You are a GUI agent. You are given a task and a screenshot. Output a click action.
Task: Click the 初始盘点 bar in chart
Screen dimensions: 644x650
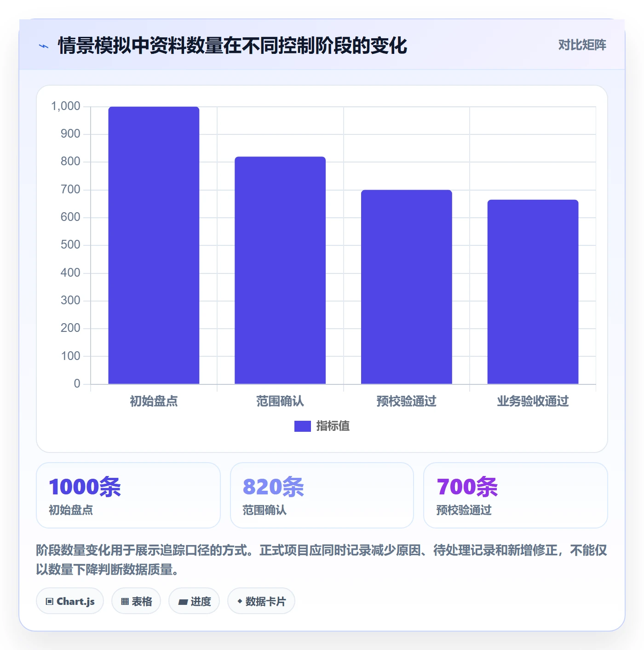tap(154, 245)
